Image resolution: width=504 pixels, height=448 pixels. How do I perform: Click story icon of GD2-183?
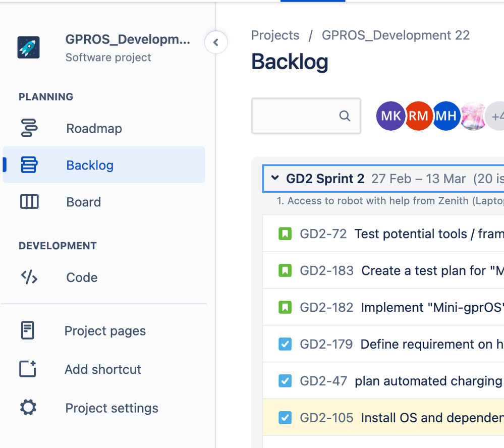(285, 270)
